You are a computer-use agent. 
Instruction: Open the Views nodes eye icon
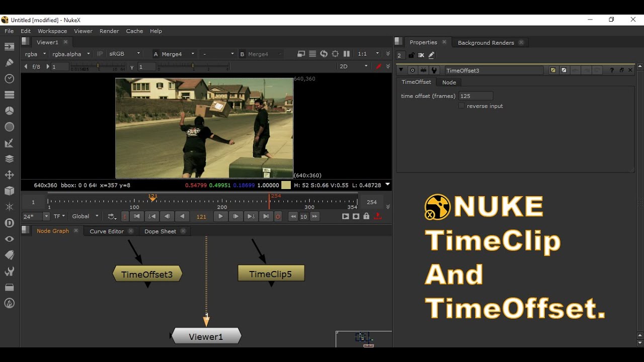coord(9,239)
